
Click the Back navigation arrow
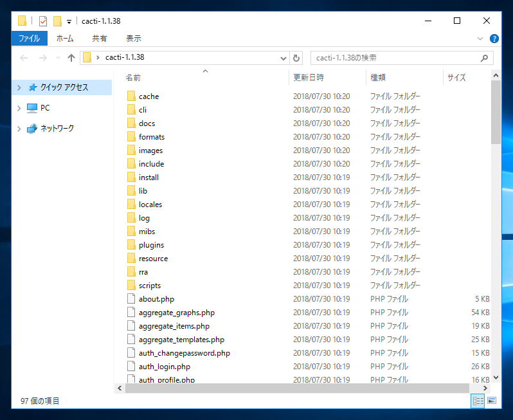(x=24, y=58)
